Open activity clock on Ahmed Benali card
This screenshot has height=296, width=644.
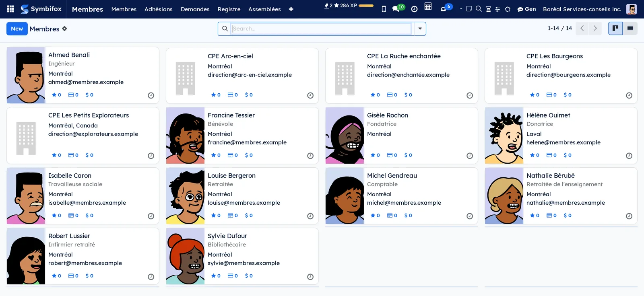coord(151,95)
